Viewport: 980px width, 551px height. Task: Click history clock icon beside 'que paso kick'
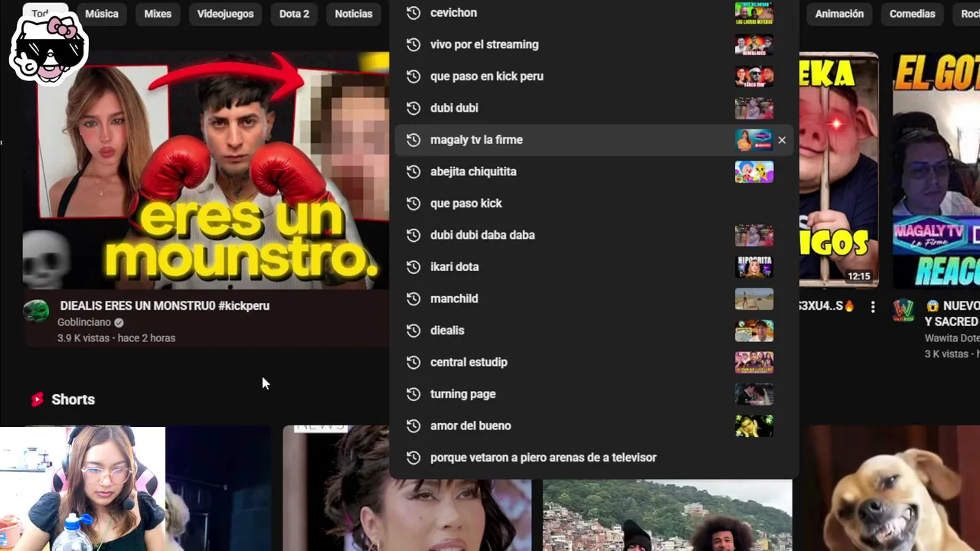point(413,204)
